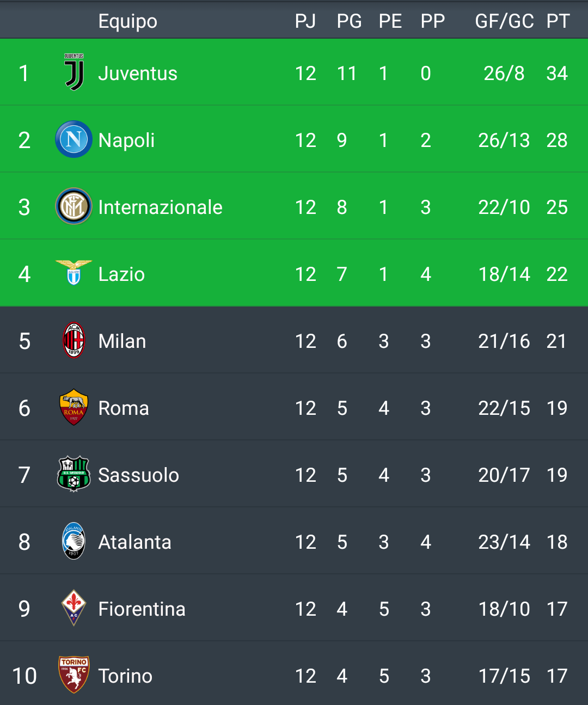Tap the Fiorentina lily crest
The image size is (588, 705).
[x=73, y=608]
